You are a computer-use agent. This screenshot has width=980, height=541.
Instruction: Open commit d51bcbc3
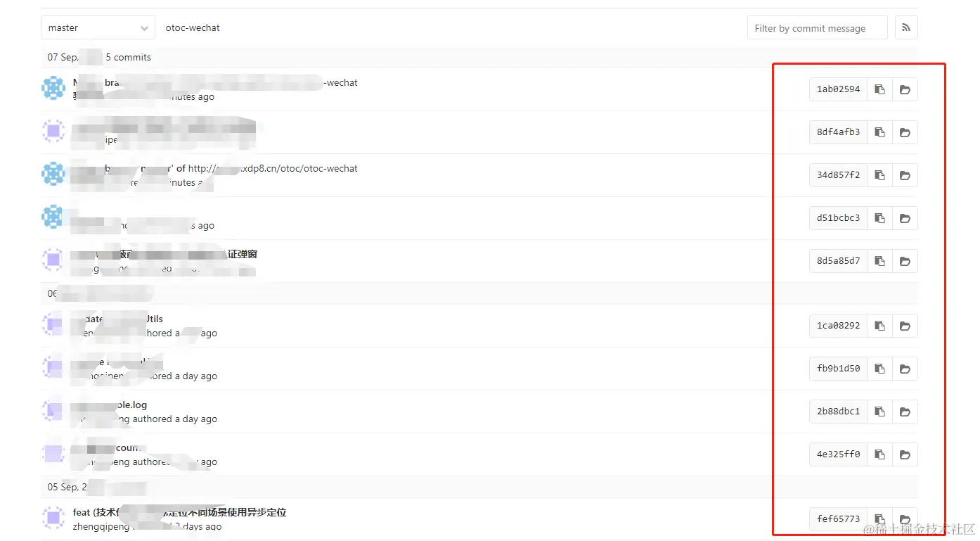(838, 218)
